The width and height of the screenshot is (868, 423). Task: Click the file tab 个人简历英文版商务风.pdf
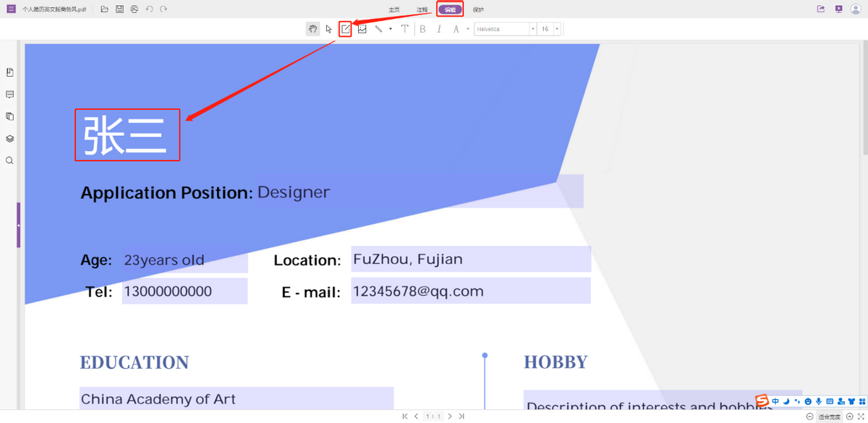click(x=54, y=9)
